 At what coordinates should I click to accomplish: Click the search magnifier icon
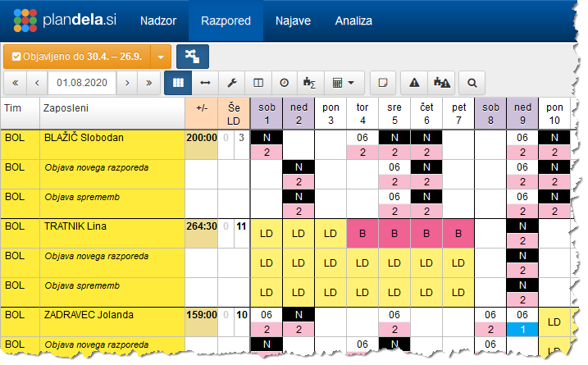472,82
